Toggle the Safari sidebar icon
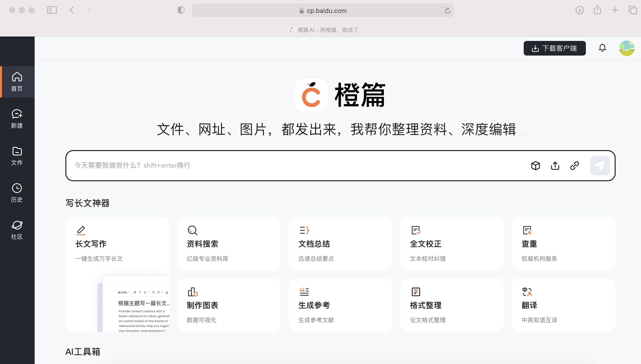Image resolution: width=641 pixels, height=364 pixels. coord(52,10)
